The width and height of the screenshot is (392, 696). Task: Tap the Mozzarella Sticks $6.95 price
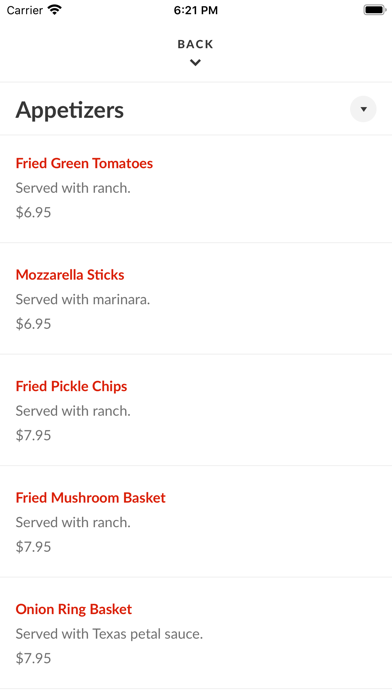(x=33, y=324)
